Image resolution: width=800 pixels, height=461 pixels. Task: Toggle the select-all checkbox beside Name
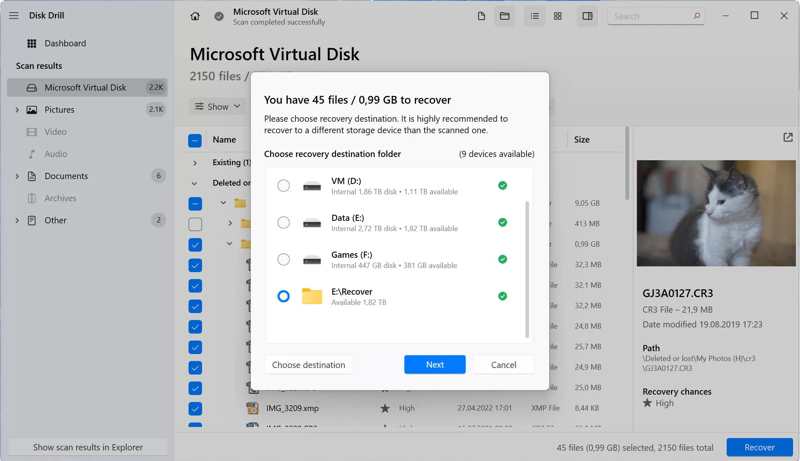tap(195, 140)
